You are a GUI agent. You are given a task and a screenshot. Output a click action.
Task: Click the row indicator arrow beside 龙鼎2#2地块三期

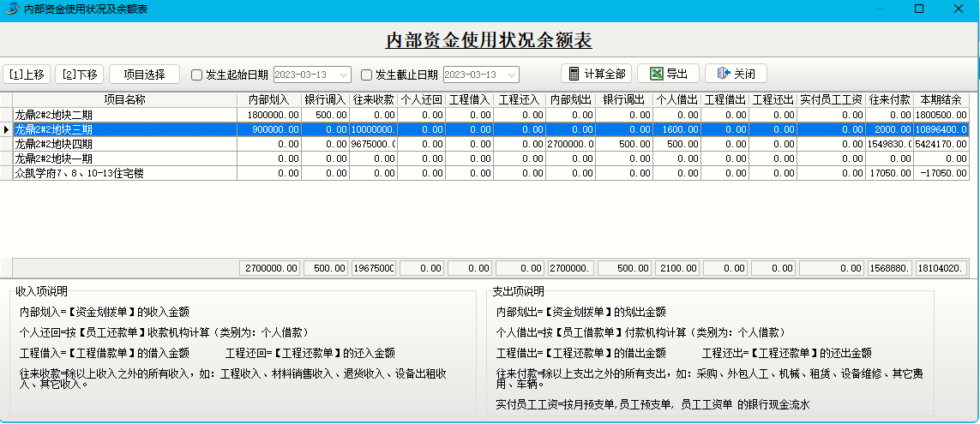(7, 129)
